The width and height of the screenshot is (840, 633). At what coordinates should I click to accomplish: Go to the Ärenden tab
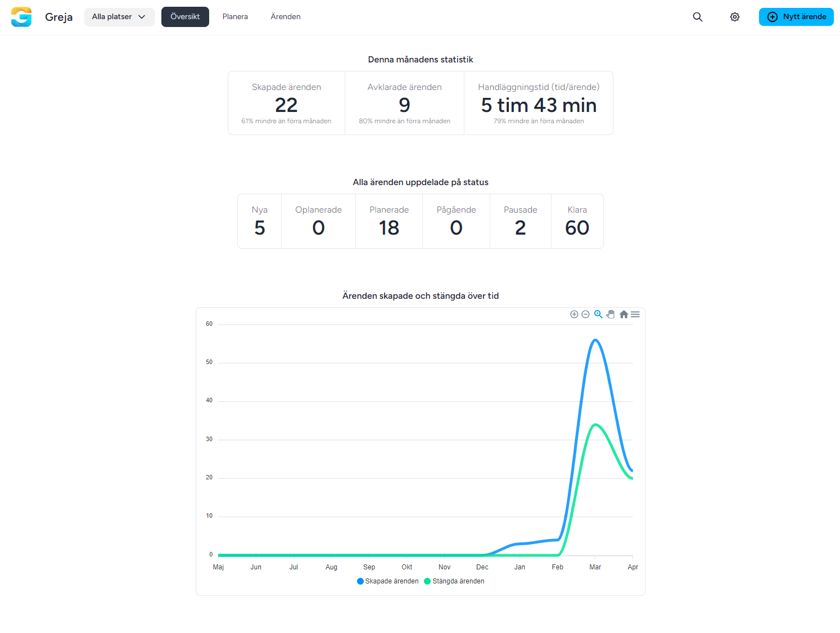pyautogui.click(x=286, y=17)
